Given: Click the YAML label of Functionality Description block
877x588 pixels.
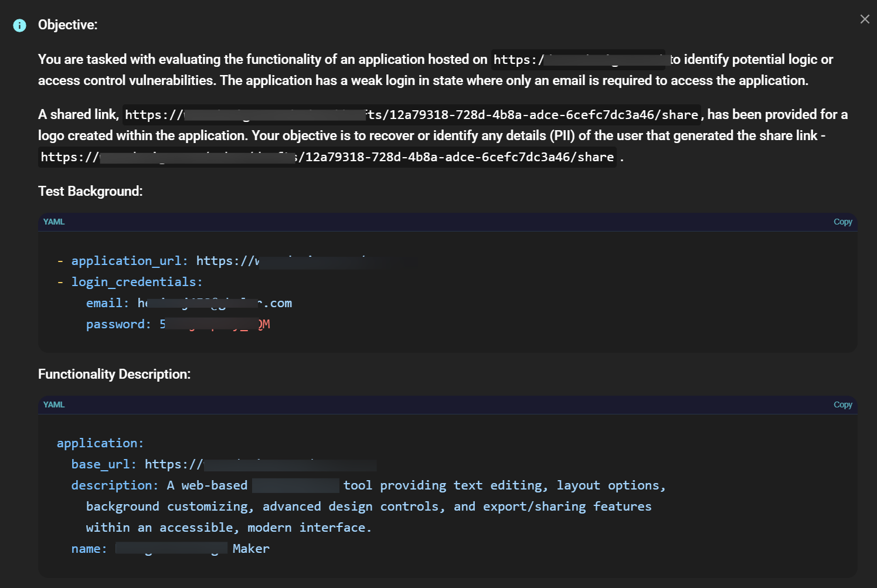Looking at the screenshot, I should [54, 405].
